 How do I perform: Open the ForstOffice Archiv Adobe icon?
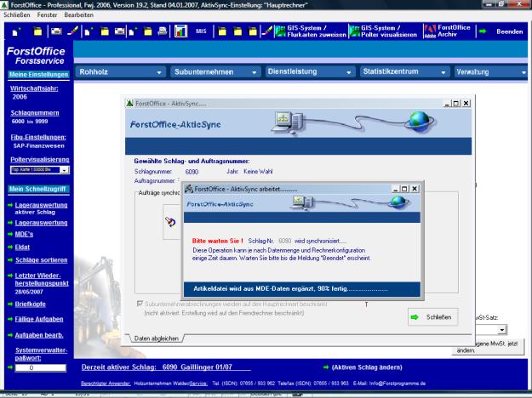point(430,31)
